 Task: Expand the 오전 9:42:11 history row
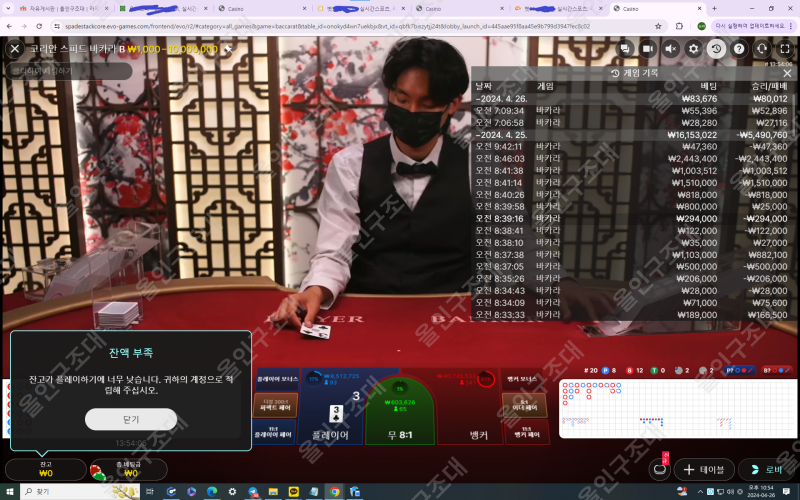point(630,146)
